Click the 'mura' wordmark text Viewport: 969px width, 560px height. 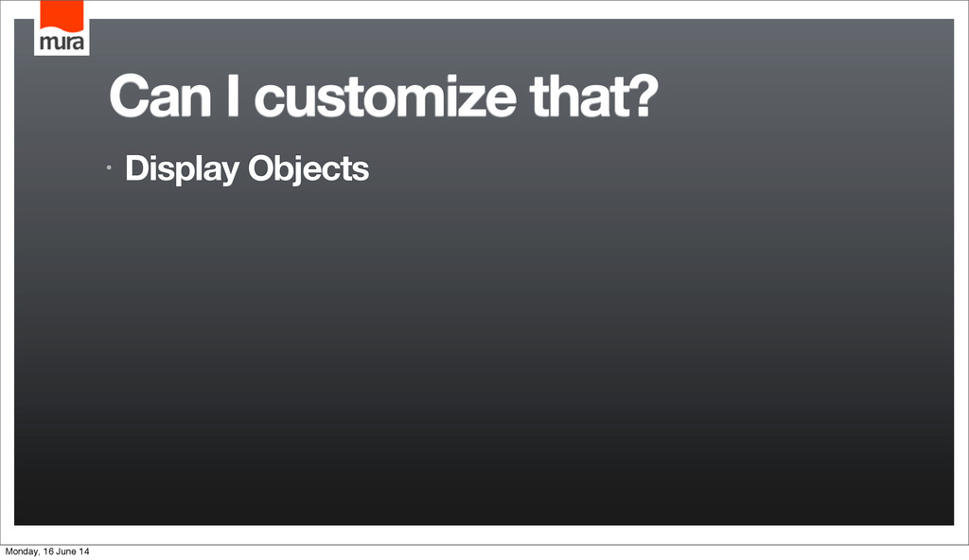point(62,43)
